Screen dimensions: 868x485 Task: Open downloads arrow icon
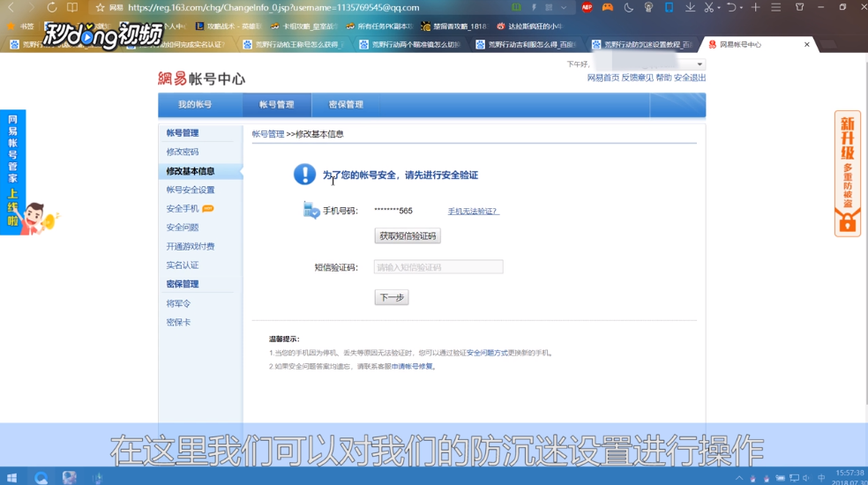pyautogui.click(x=690, y=7)
